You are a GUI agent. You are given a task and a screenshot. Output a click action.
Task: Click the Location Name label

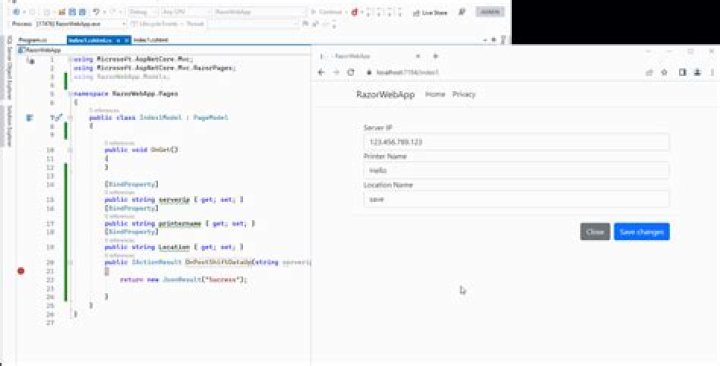[388, 185]
